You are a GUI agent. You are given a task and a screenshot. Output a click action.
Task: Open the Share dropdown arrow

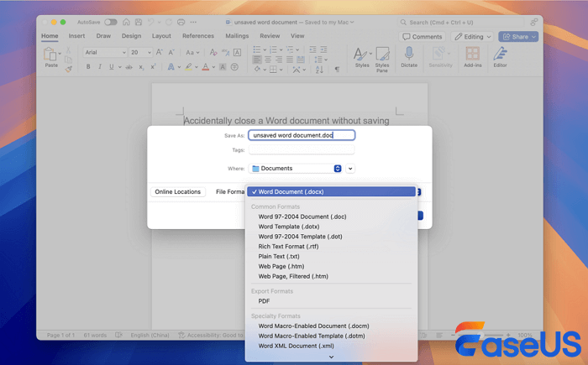pyautogui.click(x=533, y=37)
